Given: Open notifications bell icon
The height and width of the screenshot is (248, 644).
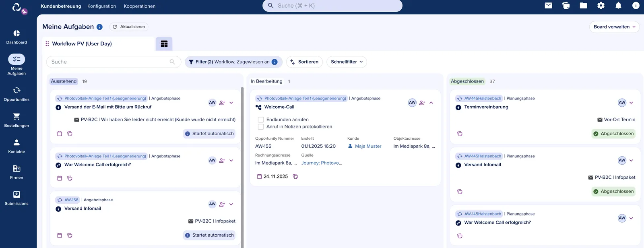Looking at the screenshot, I should [x=618, y=6].
